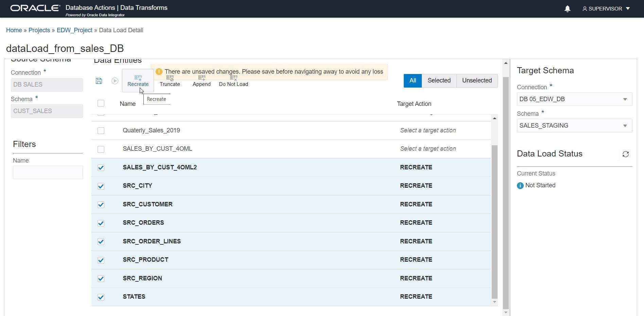The image size is (644, 316).
Task: Open the notifications bell
Action: (x=567, y=9)
